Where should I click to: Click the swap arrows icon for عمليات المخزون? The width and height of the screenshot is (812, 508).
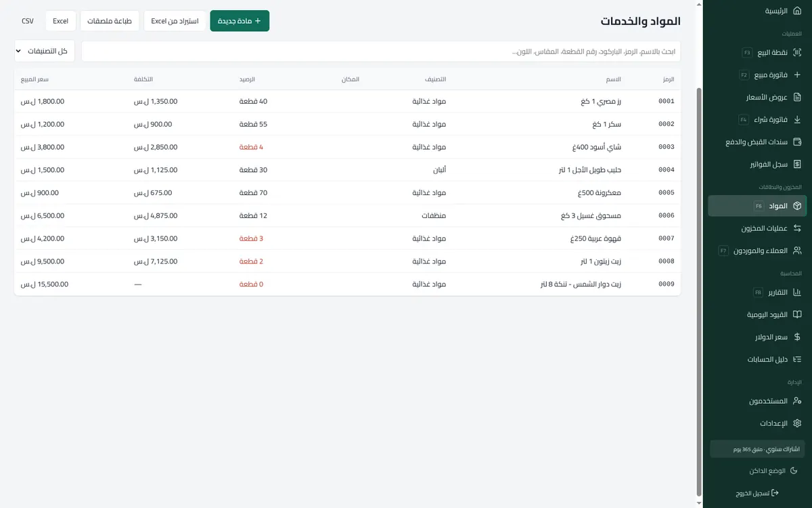797,228
